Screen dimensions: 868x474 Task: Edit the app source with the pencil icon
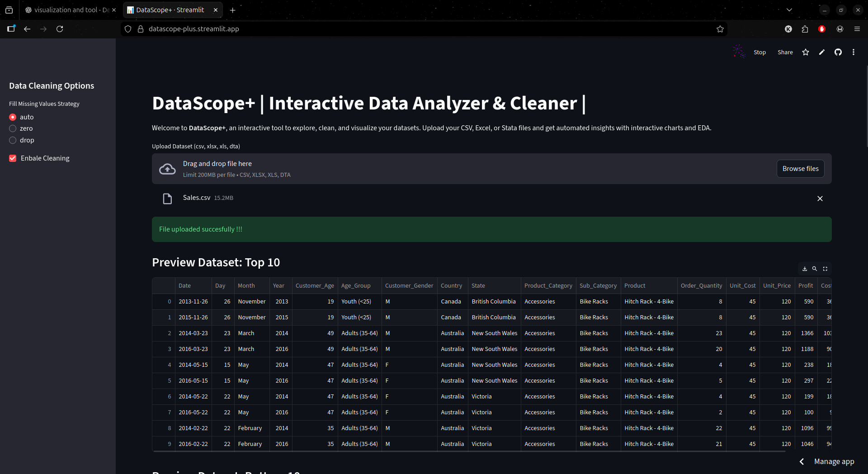point(822,52)
